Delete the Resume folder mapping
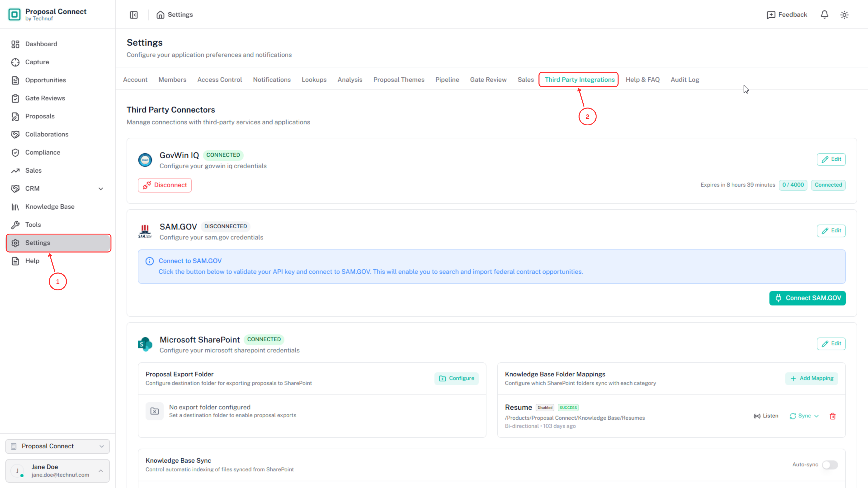868x488 pixels. (833, 416)
